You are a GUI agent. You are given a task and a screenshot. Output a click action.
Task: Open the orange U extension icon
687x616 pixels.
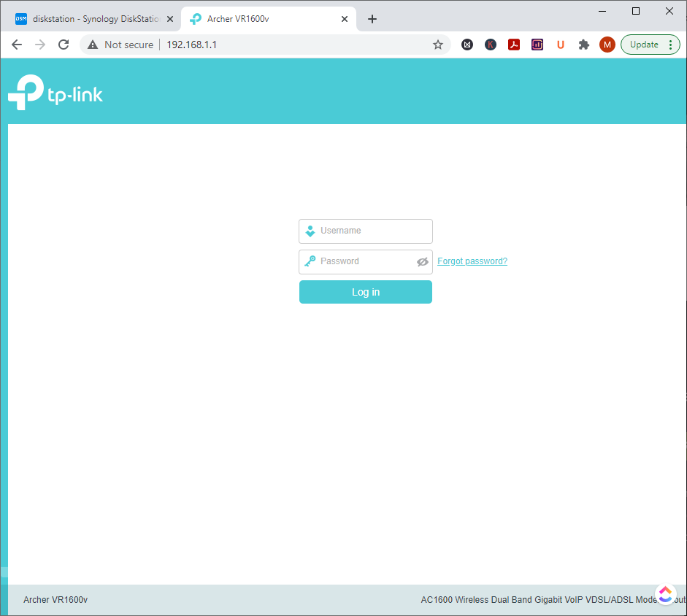coord(561,45)
